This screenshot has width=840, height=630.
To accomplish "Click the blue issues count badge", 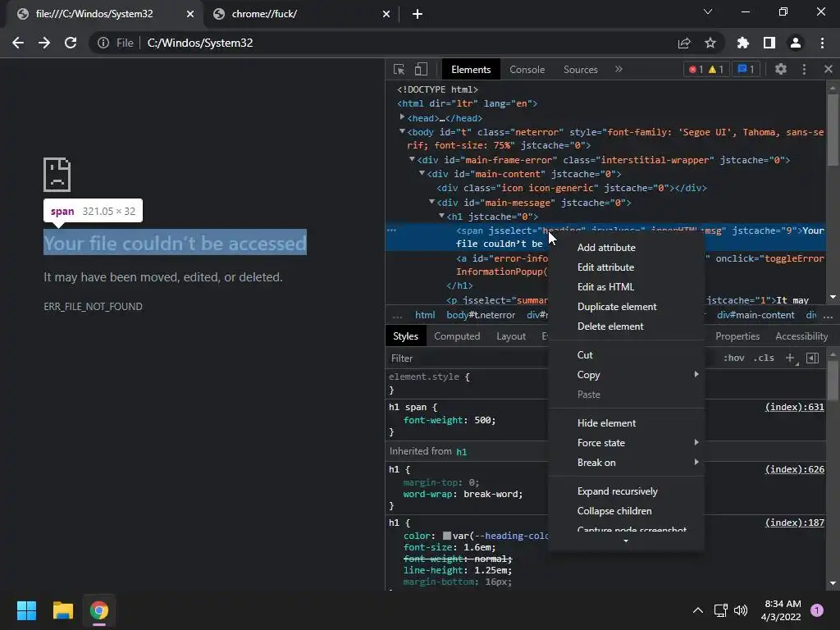I will point(746,69).
